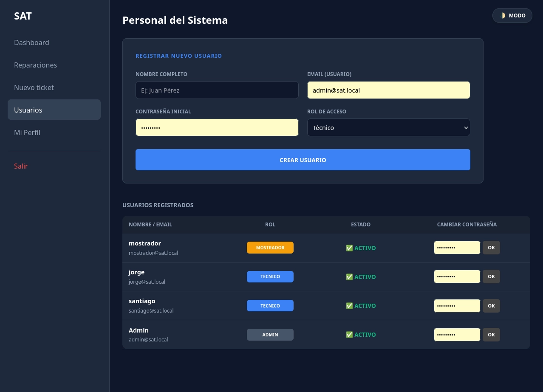This screenshot has height=392, width=543.
Task: Click jorge's password change field
Action: (x=457, y=276)
